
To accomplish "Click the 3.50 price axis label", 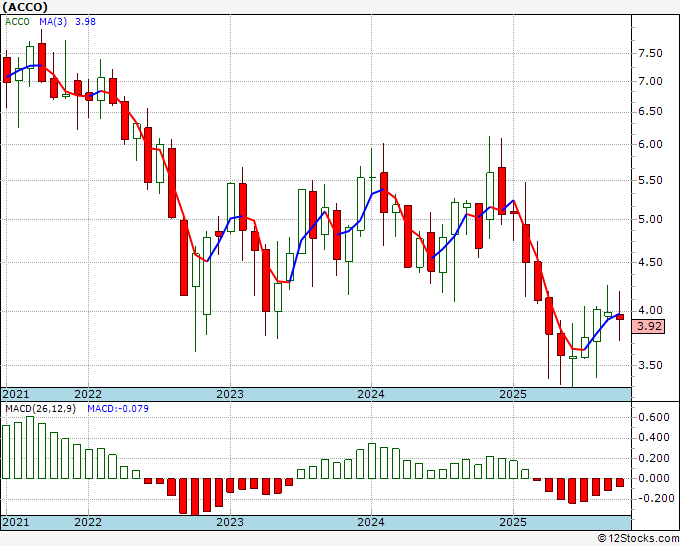I will (x=650, y=365).
